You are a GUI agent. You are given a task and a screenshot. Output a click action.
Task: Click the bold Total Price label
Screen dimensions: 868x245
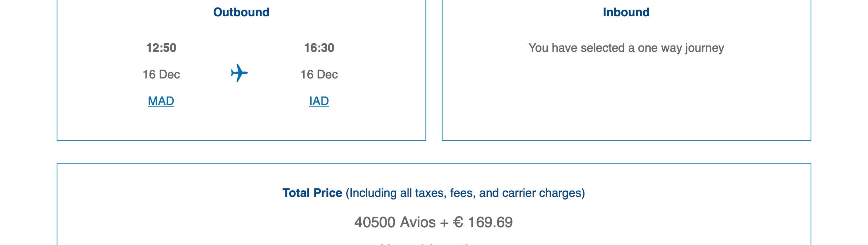coord(312,193)
